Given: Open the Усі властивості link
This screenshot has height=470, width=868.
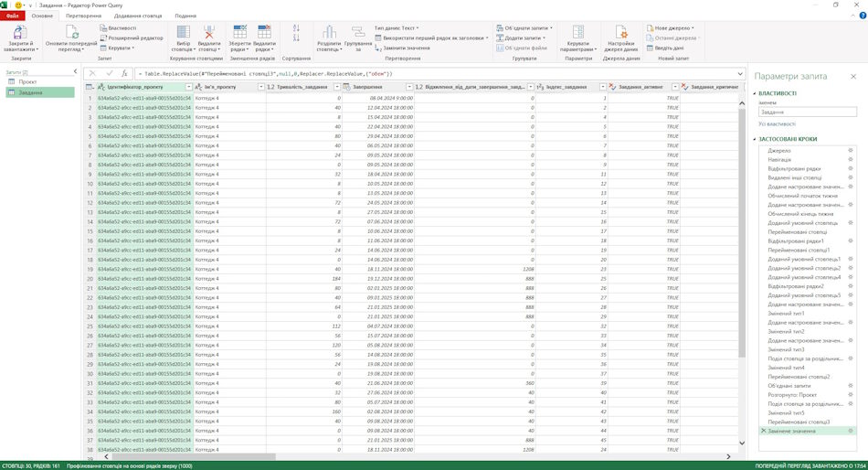Looking at the screenshot, I should pos(777,124).
